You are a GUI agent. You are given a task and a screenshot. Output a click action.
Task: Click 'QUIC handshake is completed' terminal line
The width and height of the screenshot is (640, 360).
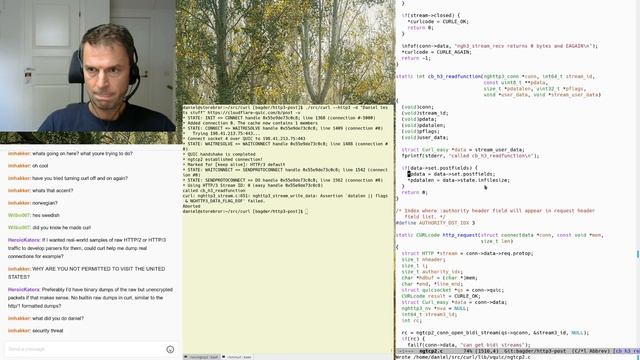(219, 154)
